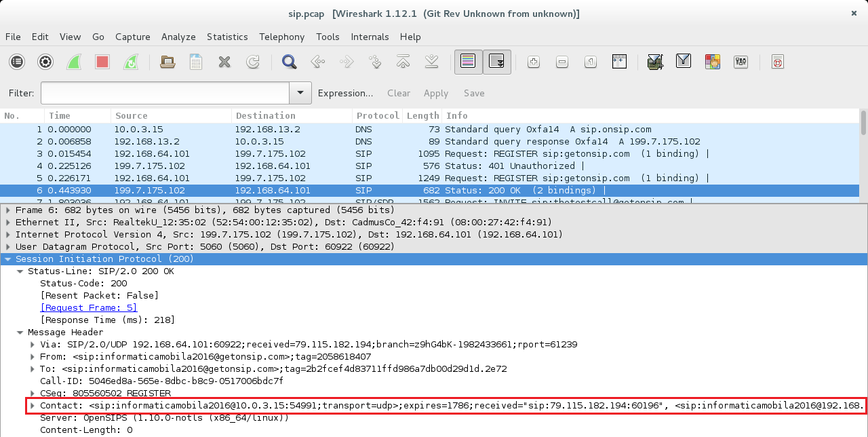Screen dimensions: 868x437
Task: Open capture options gear icon
Action: point(45,62)
